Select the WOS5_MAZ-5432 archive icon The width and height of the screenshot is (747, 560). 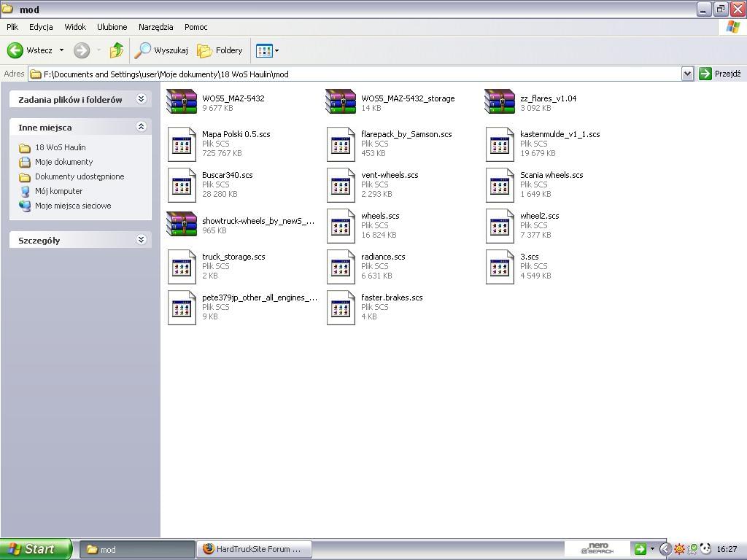[182, 103]
